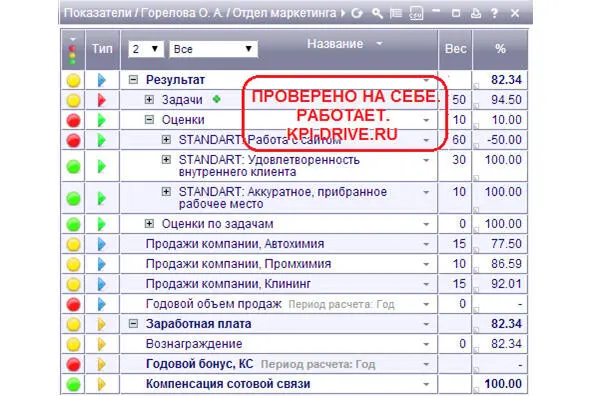Collapse the Результат tree node
Image resolution: width=591 pixels, height=396 pixels.
click(133, 80)
